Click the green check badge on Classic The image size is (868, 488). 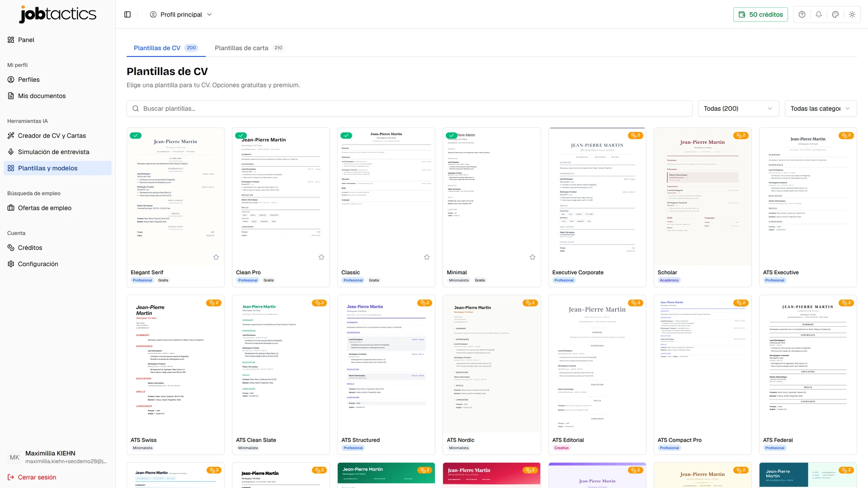(346, 136)
